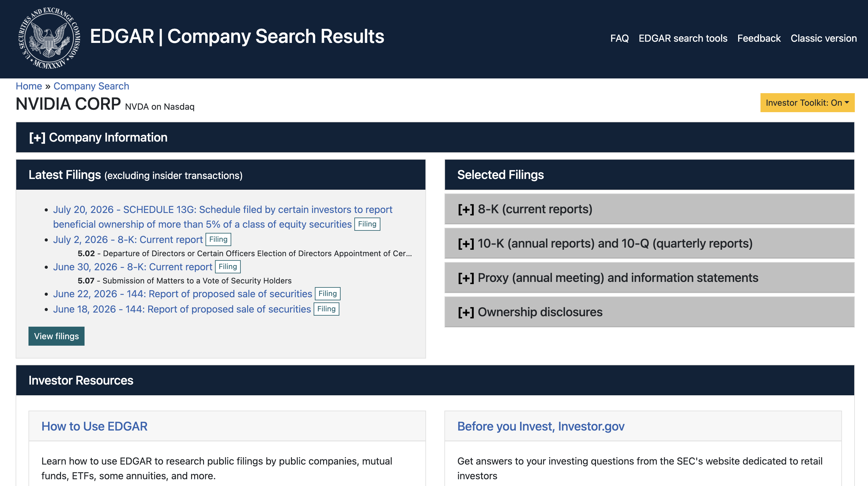Click Filing button for June 18 Form 144

click(326, 309)
